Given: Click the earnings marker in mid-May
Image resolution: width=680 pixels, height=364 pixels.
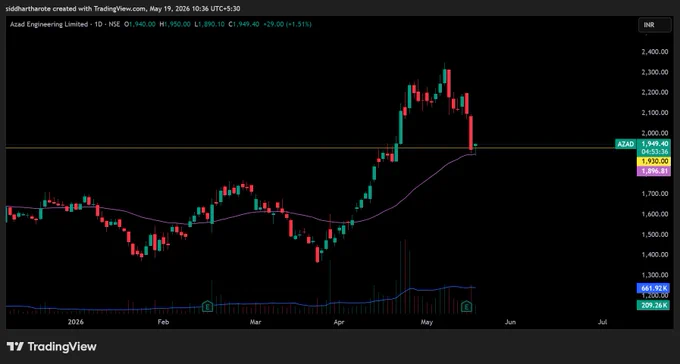Looking at the screenshot, I should pos(466,306).
